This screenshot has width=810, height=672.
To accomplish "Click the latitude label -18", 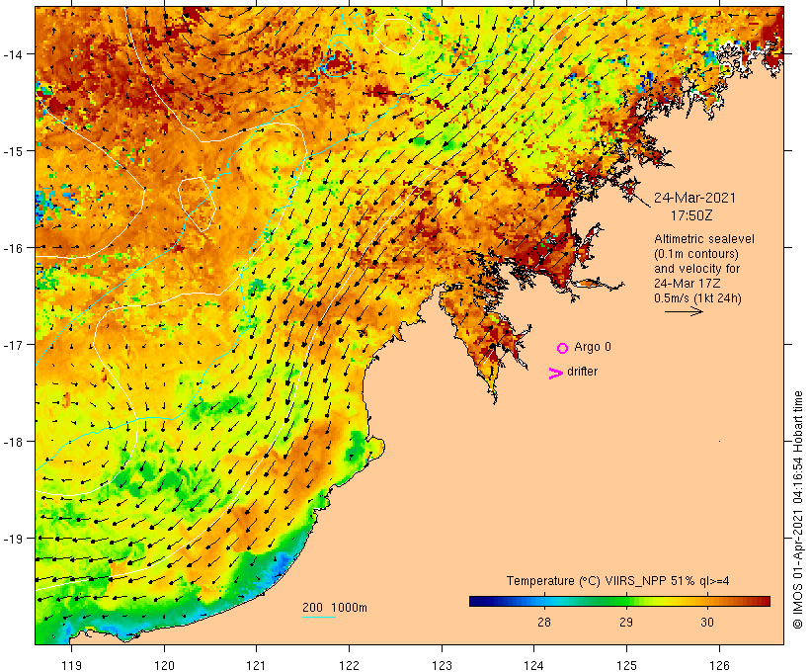I will click(13, 442).
